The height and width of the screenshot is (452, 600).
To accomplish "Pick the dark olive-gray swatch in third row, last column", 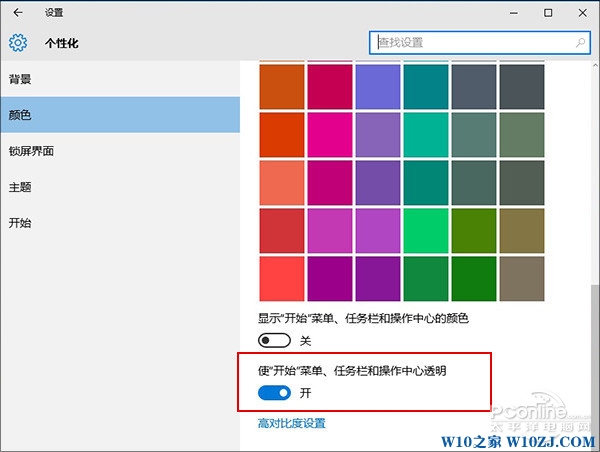I will click(522, 183).
